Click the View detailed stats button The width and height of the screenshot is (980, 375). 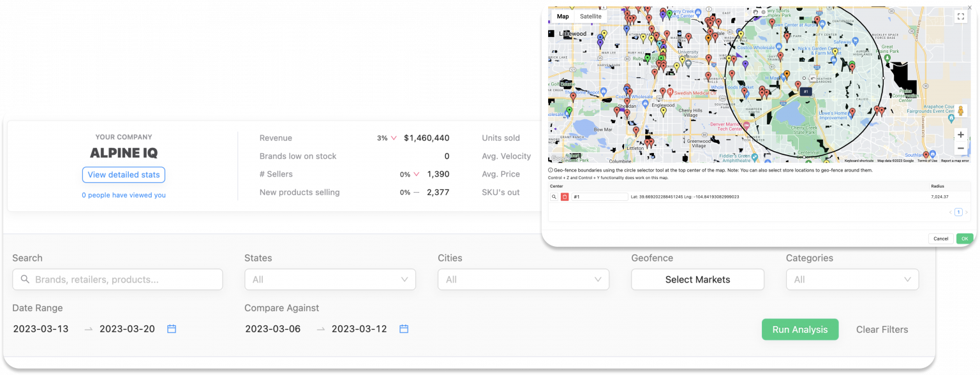pyautogui.click(x=124, y=175)
